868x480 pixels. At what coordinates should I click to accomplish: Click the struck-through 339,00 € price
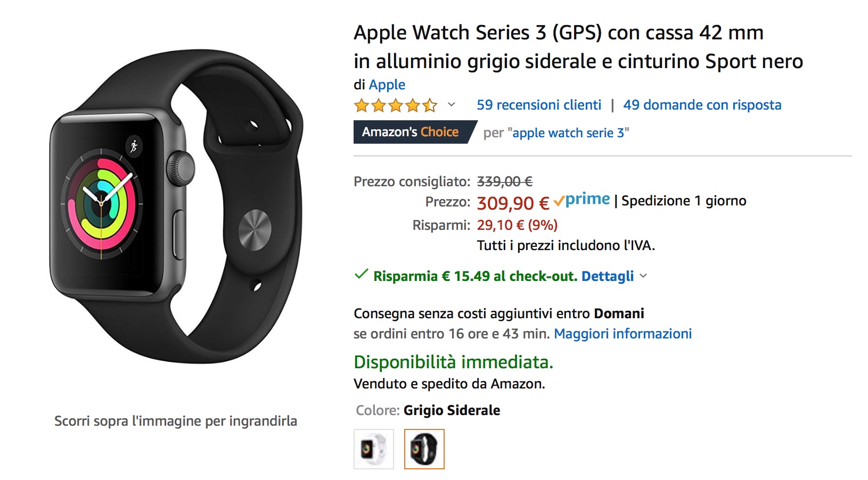504,181
